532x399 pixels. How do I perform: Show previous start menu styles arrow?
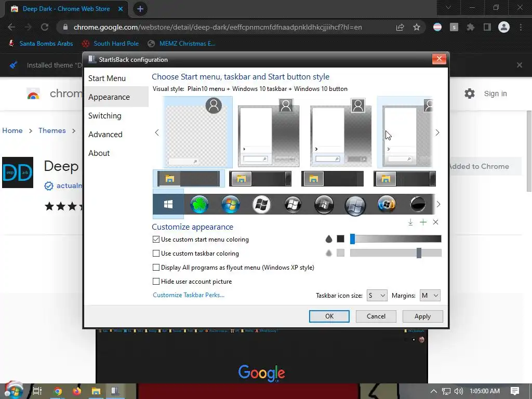(157, 132)
